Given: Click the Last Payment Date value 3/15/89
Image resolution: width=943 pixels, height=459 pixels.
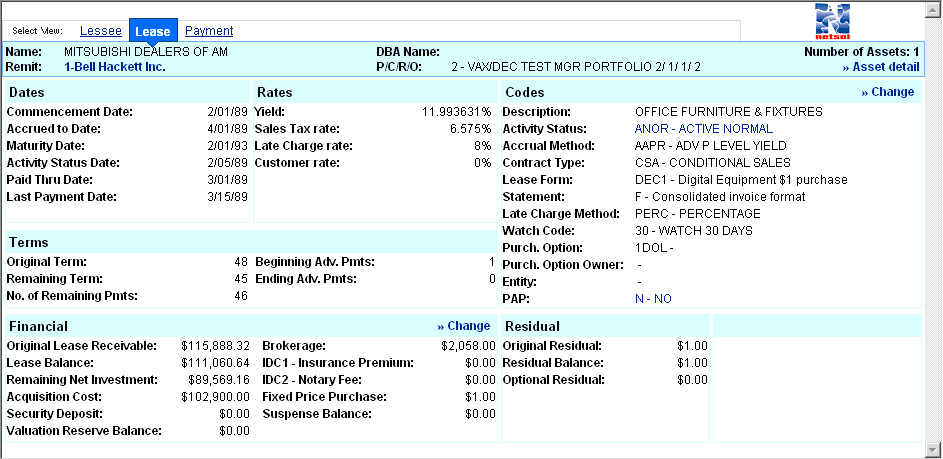Looking at the screenshot, I should coord(227,196).
